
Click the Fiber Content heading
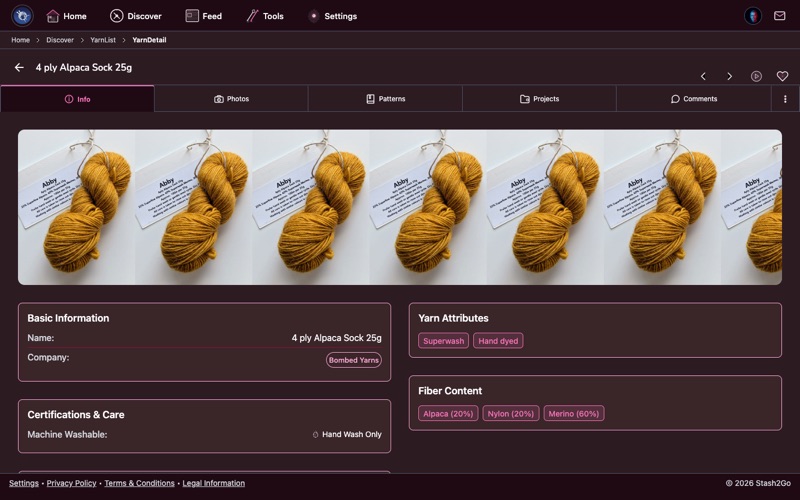450,391
